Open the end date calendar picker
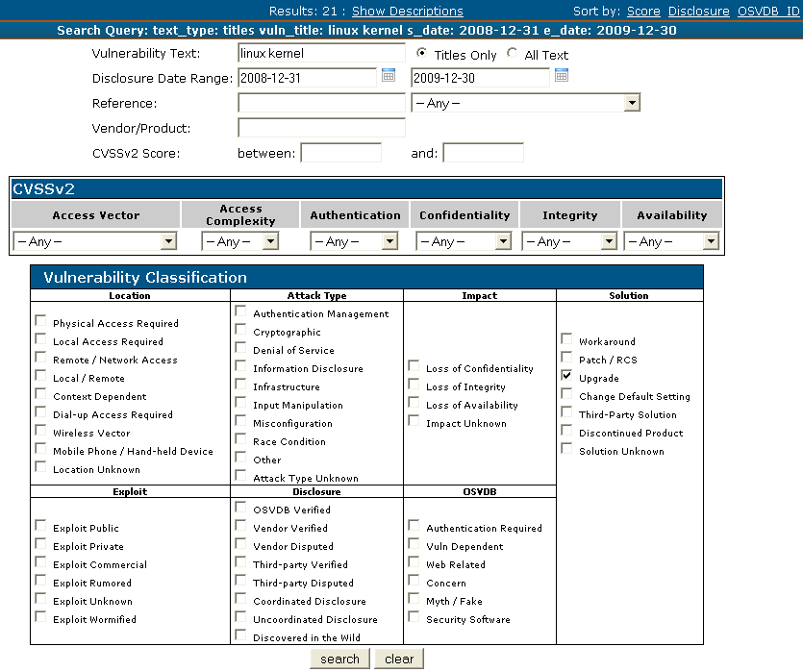803x672 pixels. [562, 76]
